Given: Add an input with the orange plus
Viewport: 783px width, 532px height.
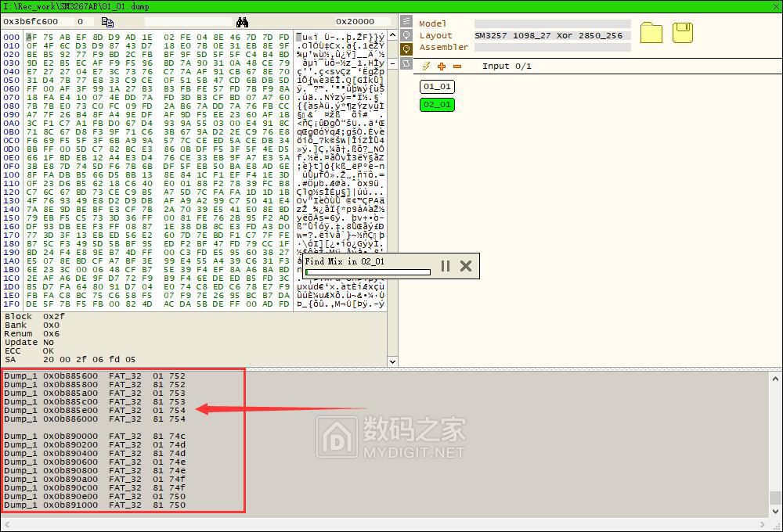Looking at the screenshot, I should 442,66.
